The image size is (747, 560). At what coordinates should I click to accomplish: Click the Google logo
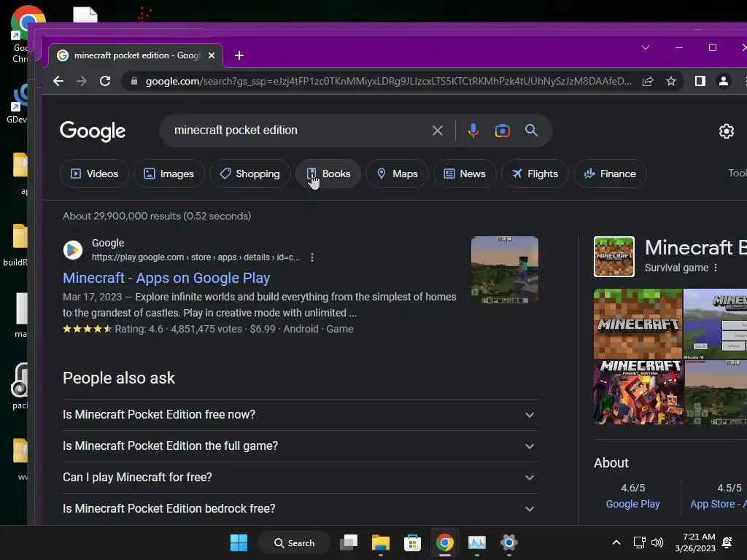[x=93, y=131]
